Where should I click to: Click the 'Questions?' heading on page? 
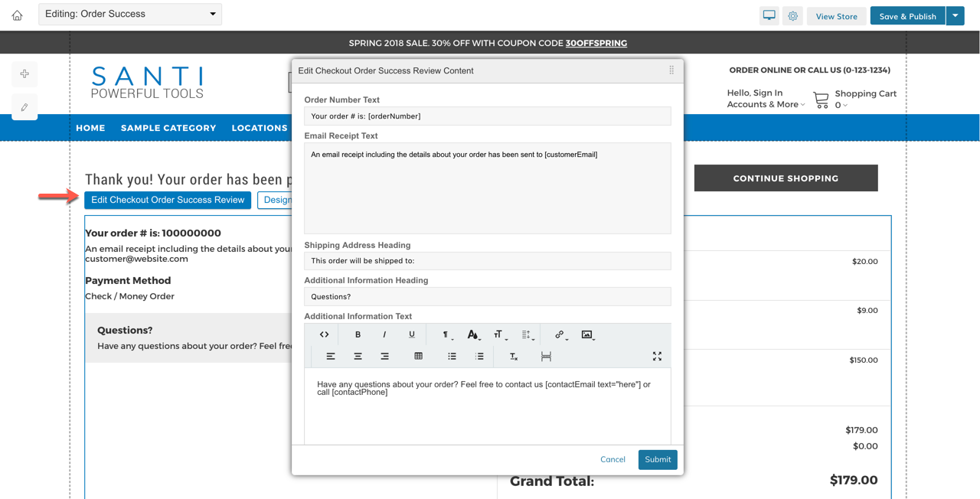(x=125, y=331)
